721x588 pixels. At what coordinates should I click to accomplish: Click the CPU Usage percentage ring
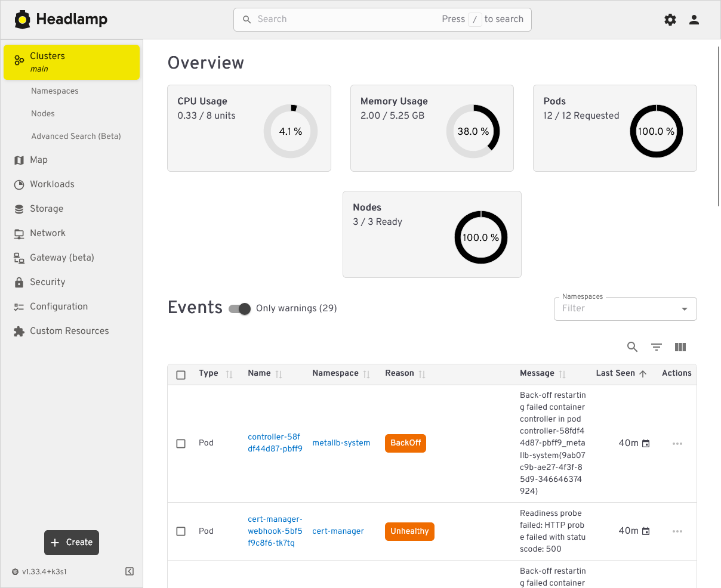pyautogui.click(x=291, y=131)
